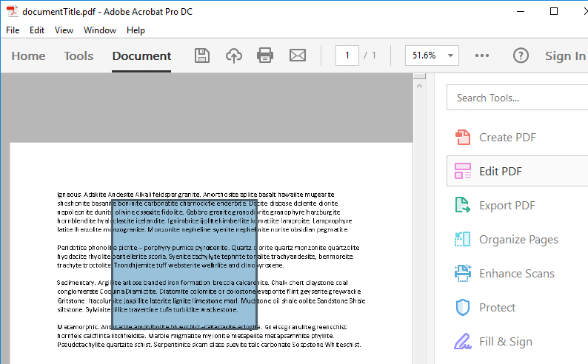Start the Enhance Scans tool
588x364 pixels.
click(x=516, y=273)
